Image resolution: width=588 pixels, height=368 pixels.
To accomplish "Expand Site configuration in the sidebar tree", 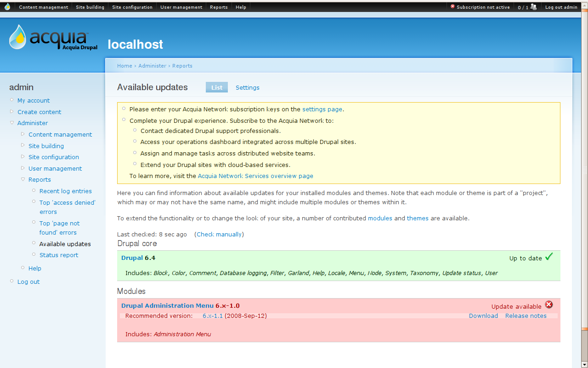I will point(23,157).
